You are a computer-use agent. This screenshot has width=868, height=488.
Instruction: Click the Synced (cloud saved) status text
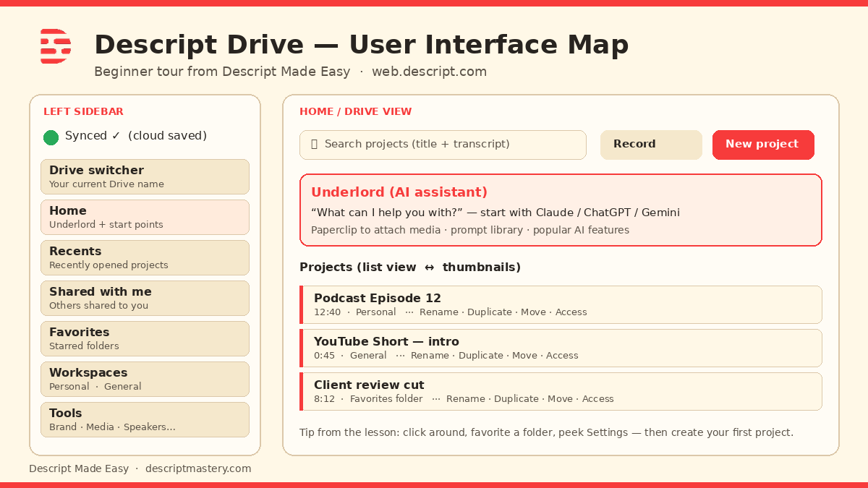click(x=136, y=136)
